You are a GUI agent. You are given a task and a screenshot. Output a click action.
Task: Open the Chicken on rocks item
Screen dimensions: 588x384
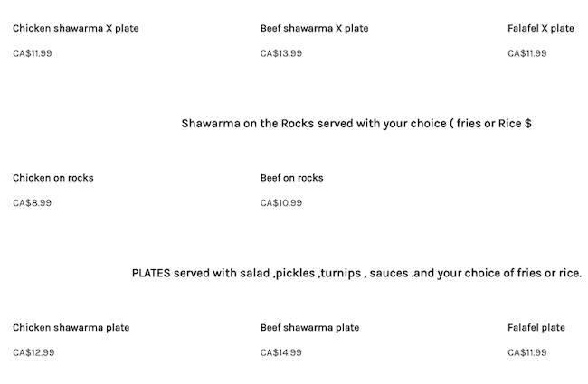[x=52, y=178]
